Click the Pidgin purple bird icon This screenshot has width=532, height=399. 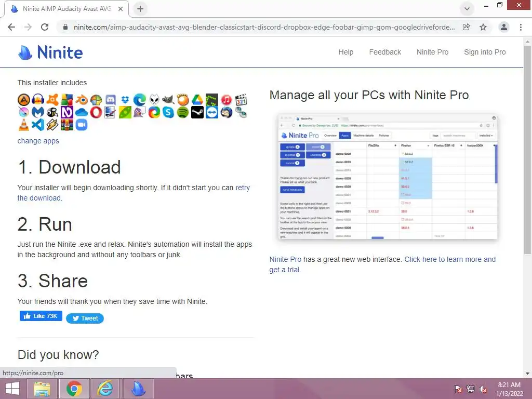coord(139,112)
